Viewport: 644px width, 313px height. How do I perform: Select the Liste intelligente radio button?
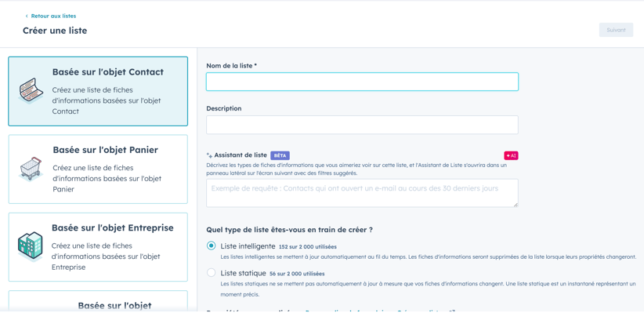(x=211, y=246)
